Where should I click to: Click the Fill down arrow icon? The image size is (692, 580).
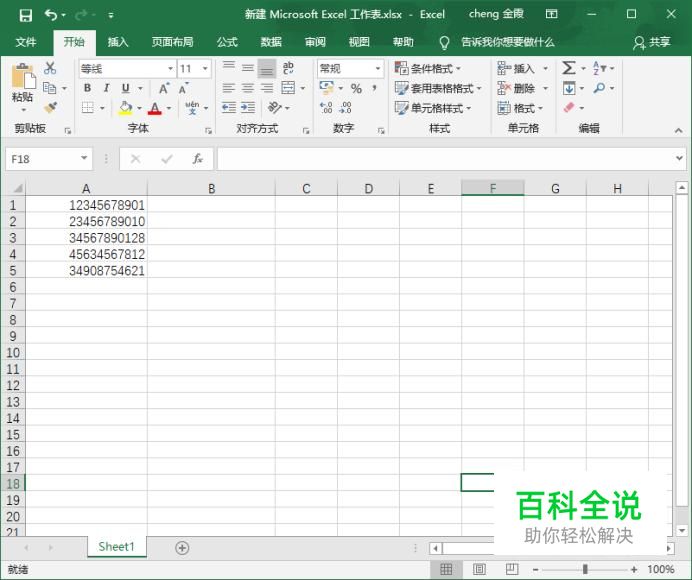569,88
